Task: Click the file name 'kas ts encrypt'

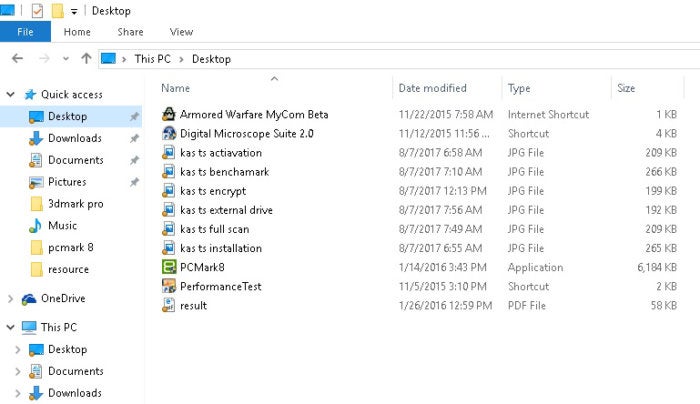Action: [213, 191]
